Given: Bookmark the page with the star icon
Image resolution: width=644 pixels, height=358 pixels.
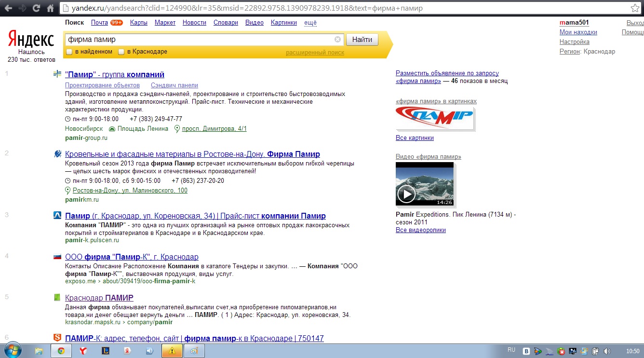Looking at the screenshot, I should pyautogui.click(x=635, y=8).
